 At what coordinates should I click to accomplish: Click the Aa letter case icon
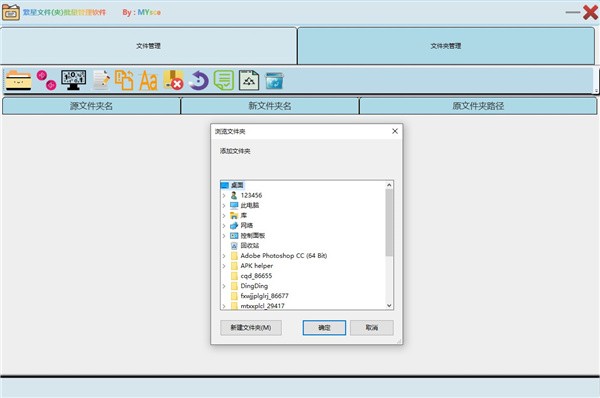click(x=148, y=80)
